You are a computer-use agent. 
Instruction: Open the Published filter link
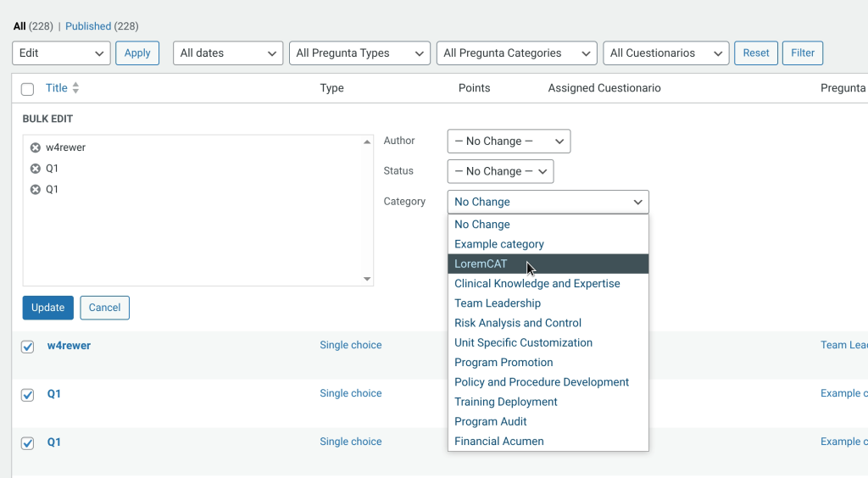pos(88,26)
